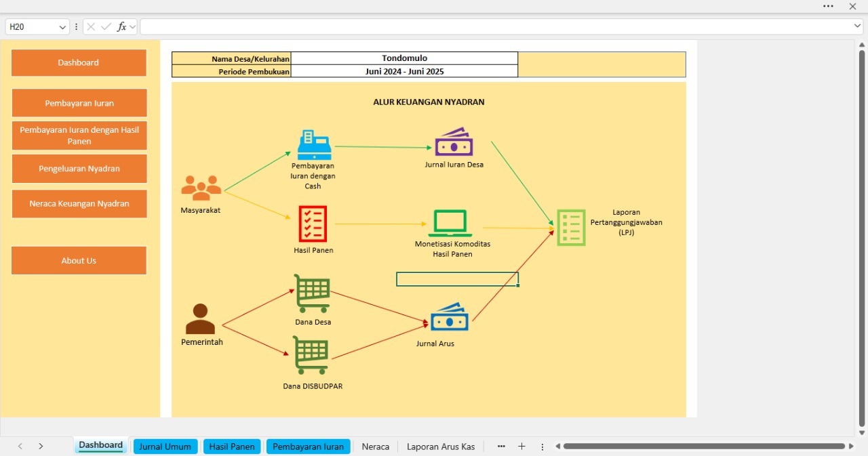Open the insert function dropdown arrow
The width and height of the screenshot is (868, 456).
[132, 27]
